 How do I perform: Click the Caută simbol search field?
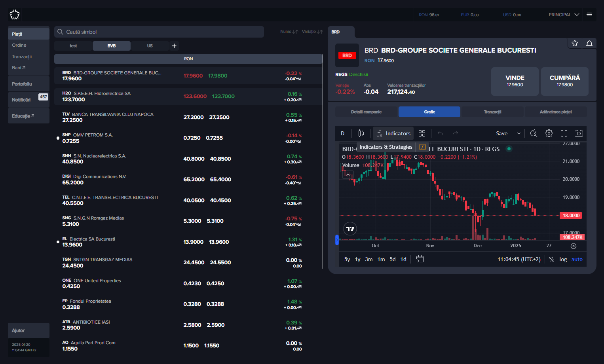point(159,32)
